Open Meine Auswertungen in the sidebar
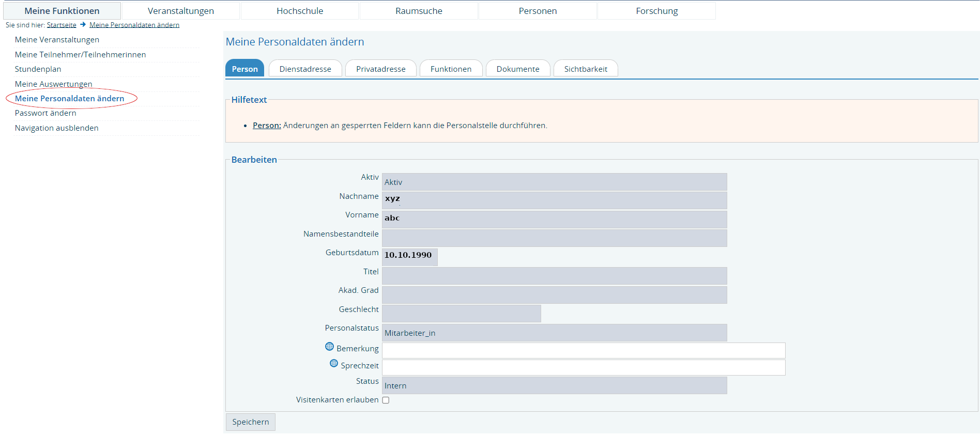 click(x=53, y=84)
